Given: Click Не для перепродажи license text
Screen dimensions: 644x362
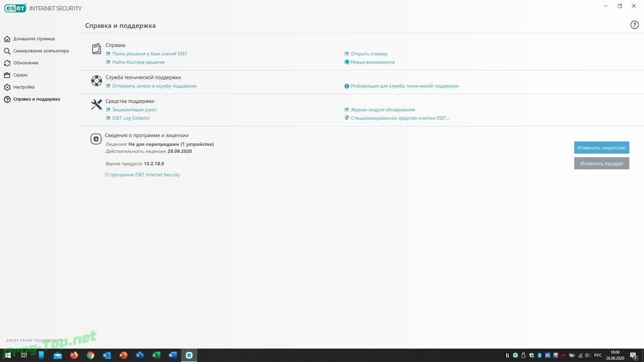Looking at the screenshot, I should pyautogui.click(x=171, y=144).
